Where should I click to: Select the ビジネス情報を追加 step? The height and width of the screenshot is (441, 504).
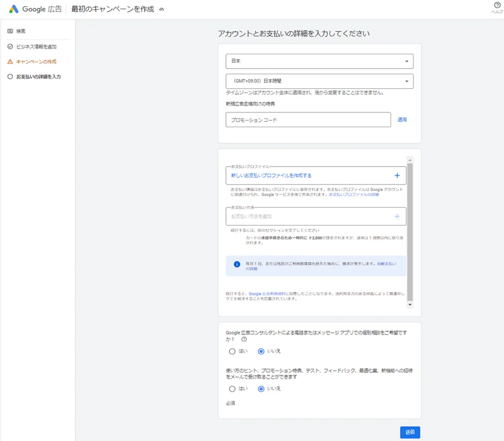(36, 46)
